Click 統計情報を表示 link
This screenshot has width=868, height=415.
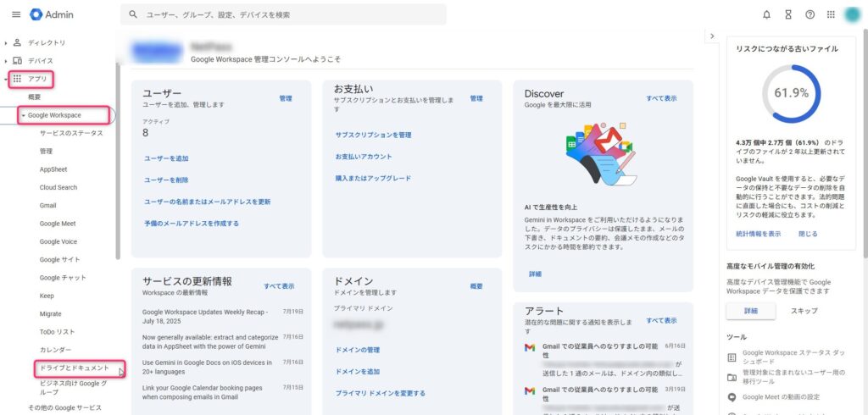(759, 234)
